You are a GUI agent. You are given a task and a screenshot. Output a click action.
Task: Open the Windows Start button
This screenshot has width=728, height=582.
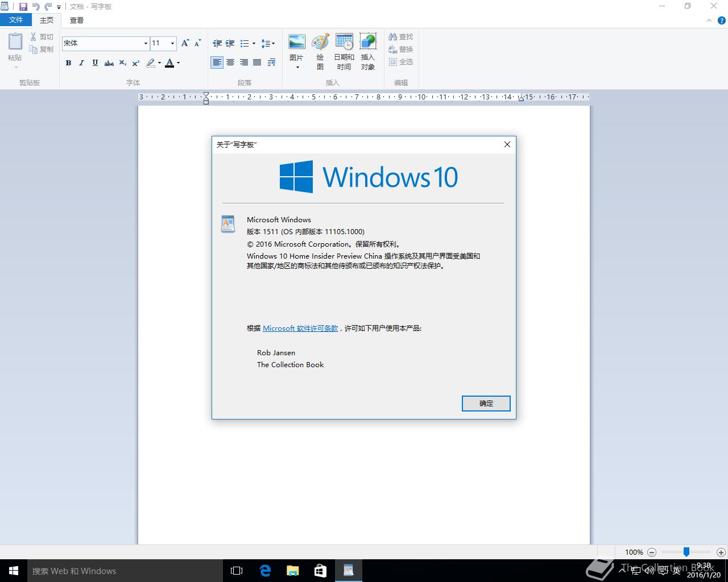[x=14, y=571]
